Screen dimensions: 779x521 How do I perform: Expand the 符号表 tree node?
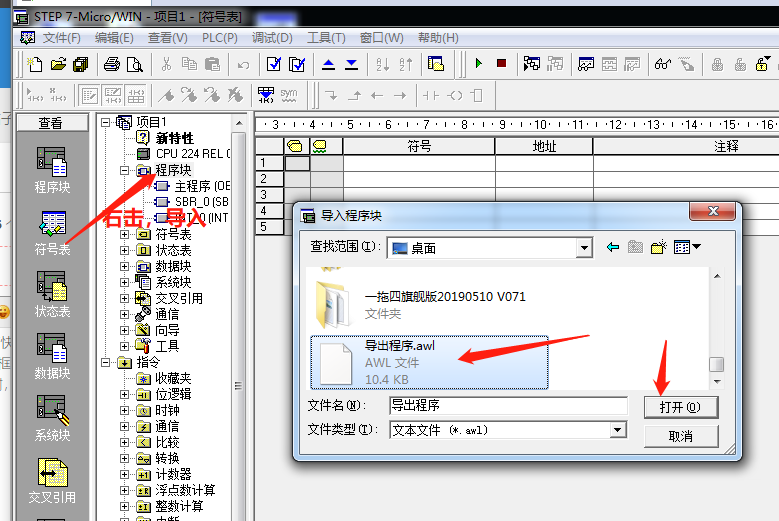point(124,234)
